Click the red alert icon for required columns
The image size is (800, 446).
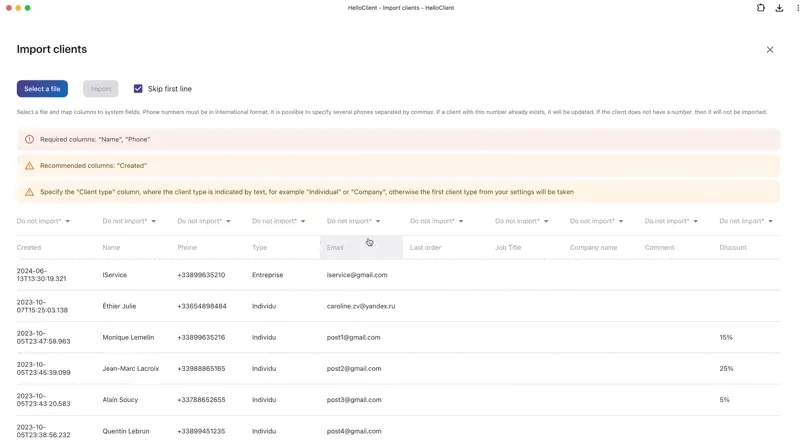coord(30,139)
